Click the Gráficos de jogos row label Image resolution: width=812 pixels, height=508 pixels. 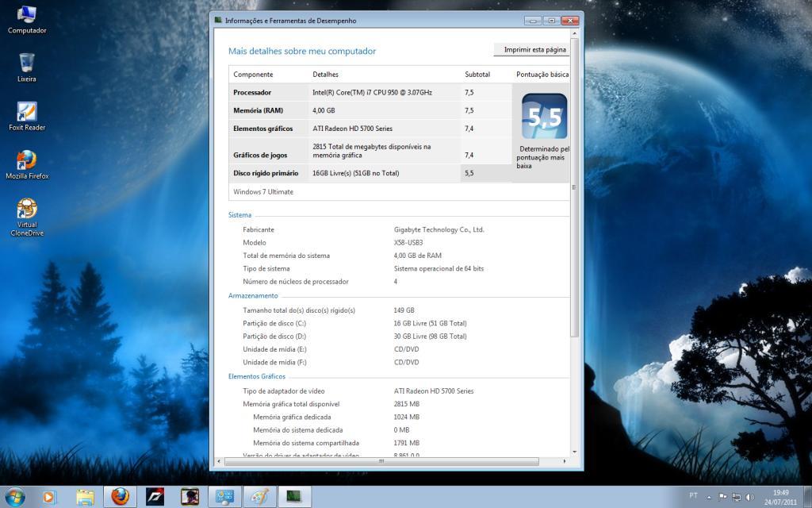pyautogui.click(x=260, y=156)
